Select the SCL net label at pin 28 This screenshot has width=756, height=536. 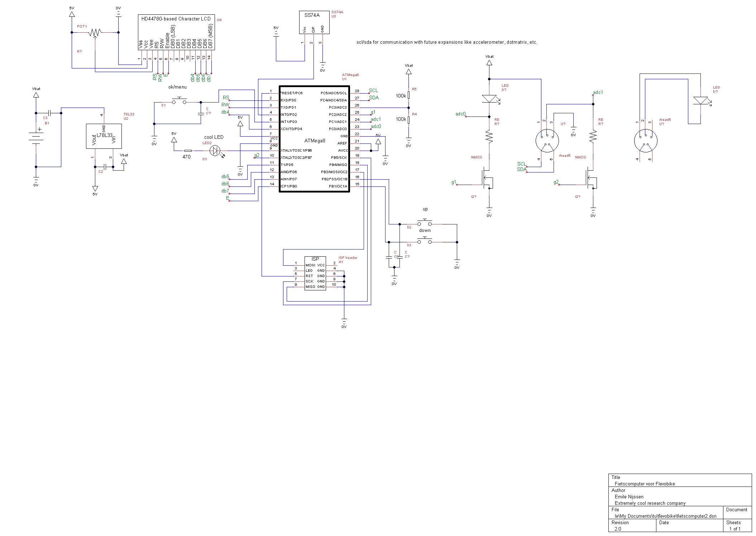coord(373,91)
